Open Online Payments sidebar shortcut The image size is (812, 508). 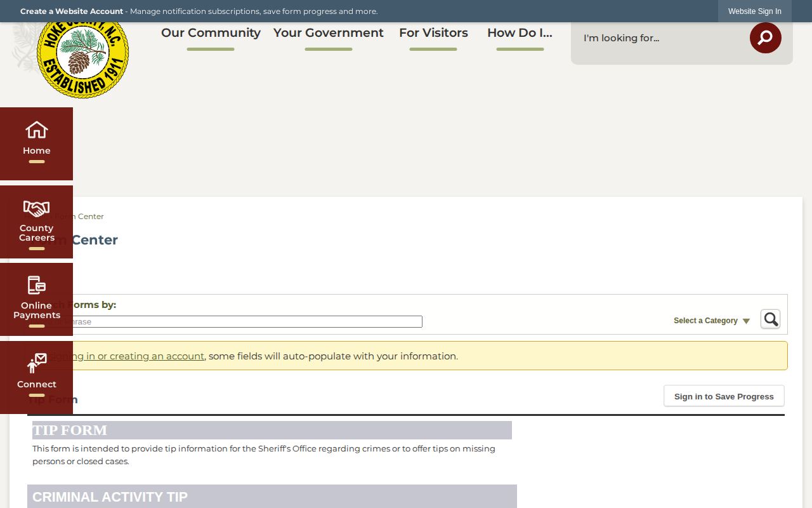(x=36, y=300)
